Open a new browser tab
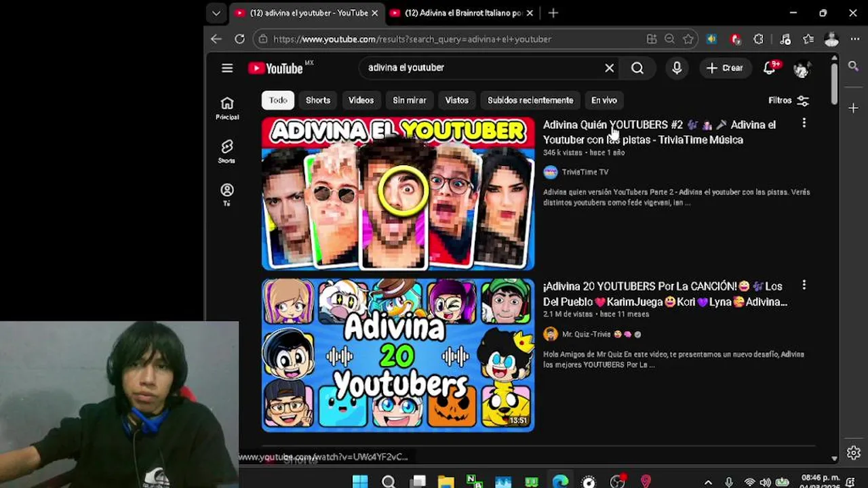This screenshot has height=488, width=868. coord(553,13)
